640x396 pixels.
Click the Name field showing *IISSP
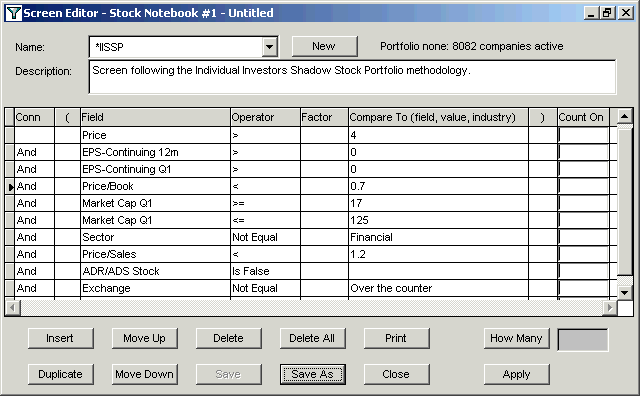coord(176,47)
